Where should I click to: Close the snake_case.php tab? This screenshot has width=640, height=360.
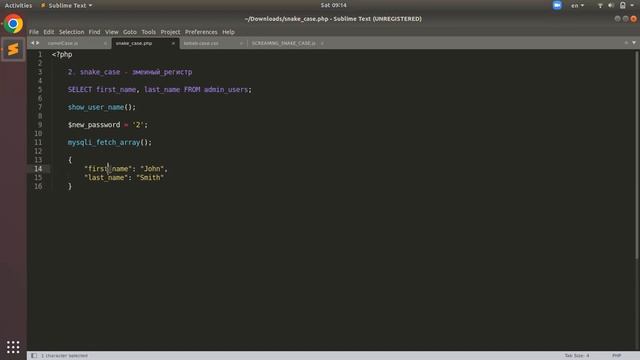pyautogui.click(x=173, y=43)
